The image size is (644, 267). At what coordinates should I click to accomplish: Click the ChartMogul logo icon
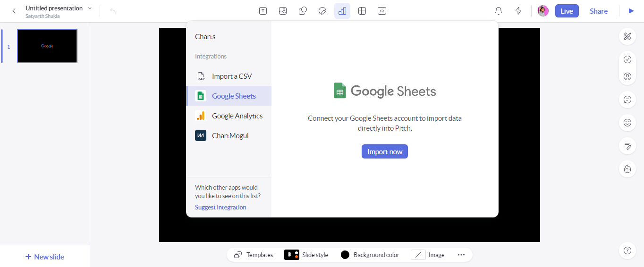[x=201, y=135]
